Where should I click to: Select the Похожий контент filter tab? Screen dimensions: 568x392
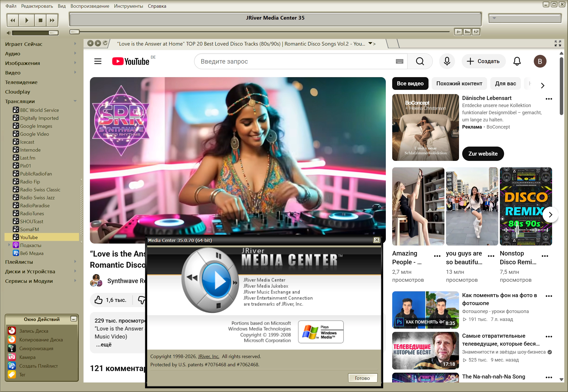point(459,83)
